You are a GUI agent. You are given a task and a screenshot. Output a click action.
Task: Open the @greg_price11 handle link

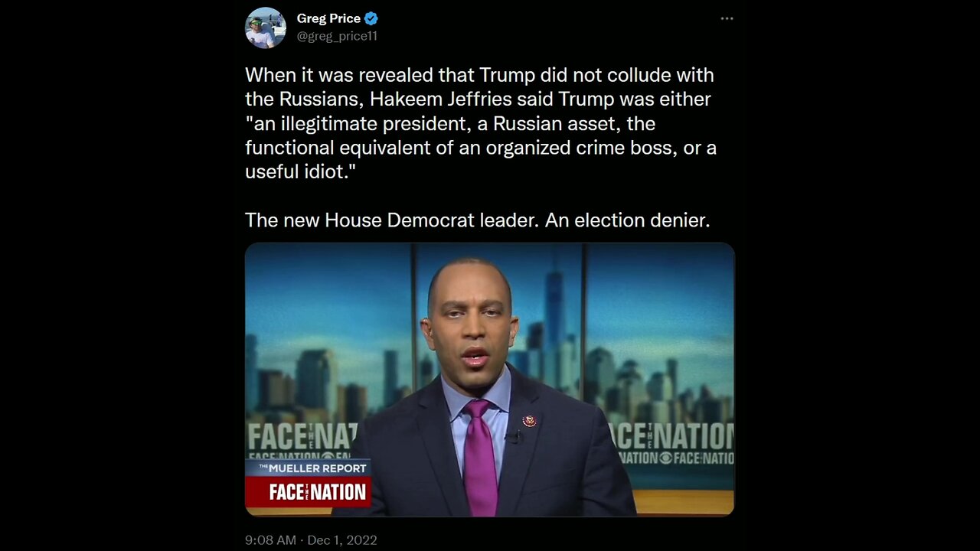tap(337, 36)
